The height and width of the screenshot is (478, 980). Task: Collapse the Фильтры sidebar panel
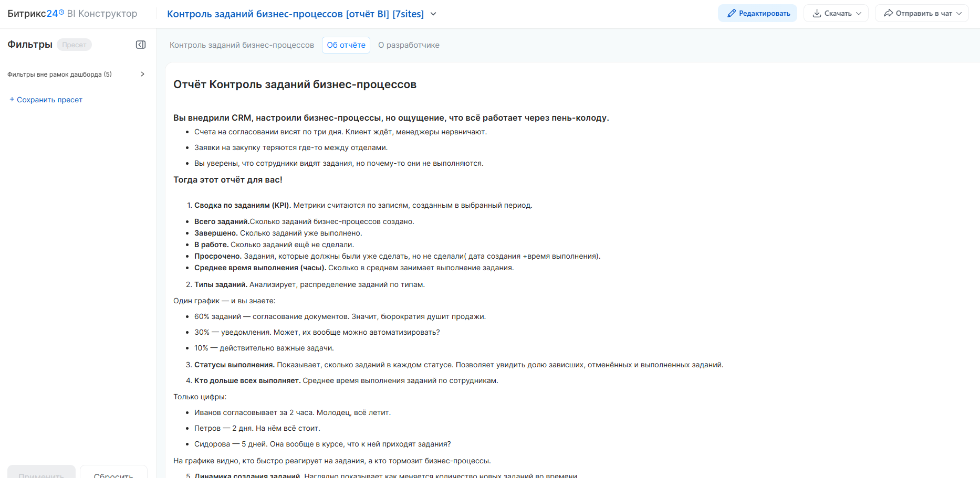tap(141, 45)
